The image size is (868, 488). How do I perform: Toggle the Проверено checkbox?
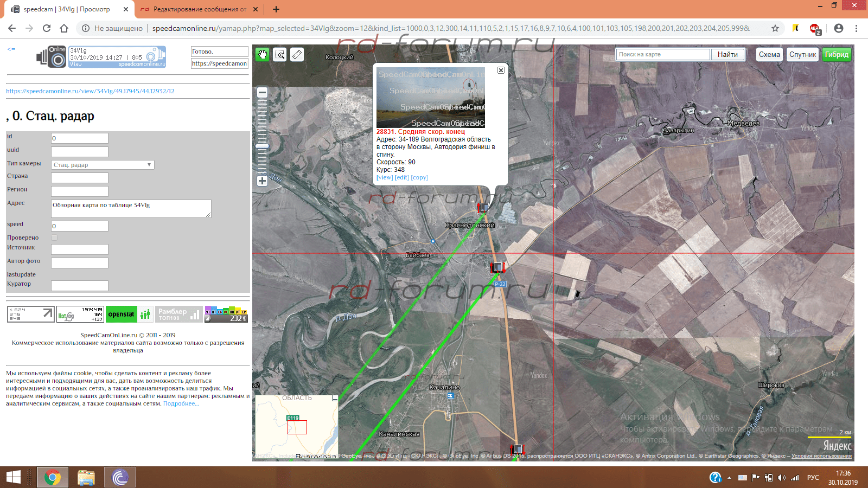tap(54, 237)
